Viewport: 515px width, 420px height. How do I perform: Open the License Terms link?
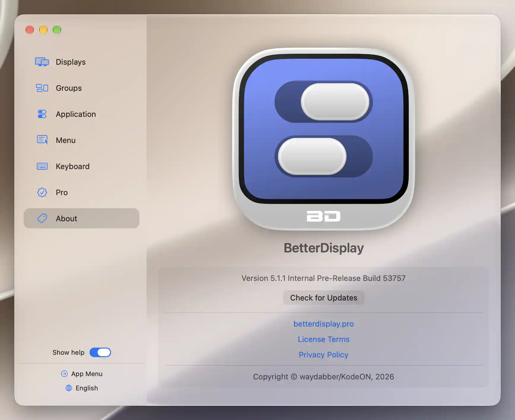(x=323, y=339)
